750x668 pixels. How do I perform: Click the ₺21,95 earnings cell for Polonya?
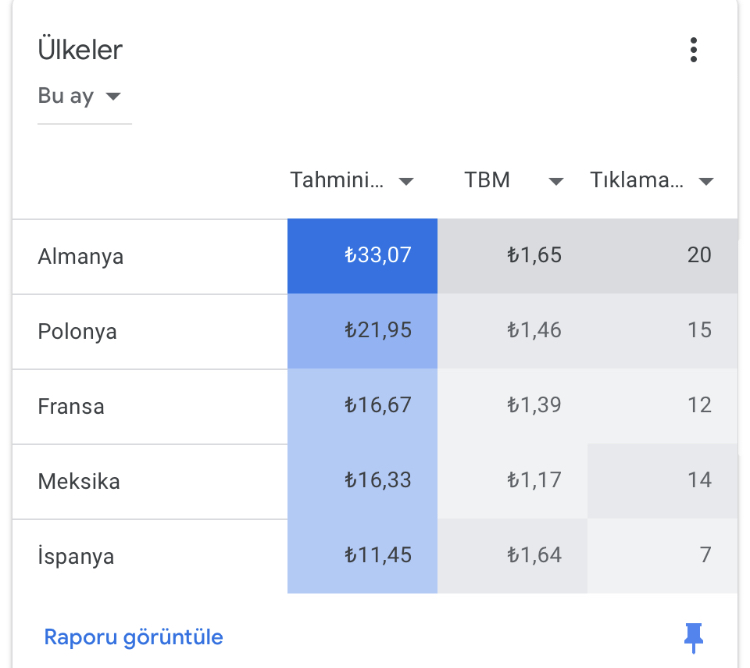(363, 331)
